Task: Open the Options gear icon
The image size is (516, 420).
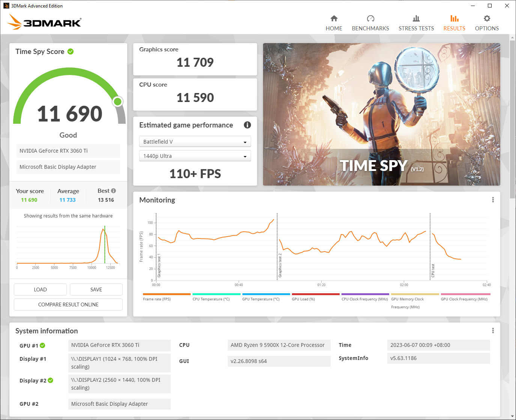Action: click(487, 18)
